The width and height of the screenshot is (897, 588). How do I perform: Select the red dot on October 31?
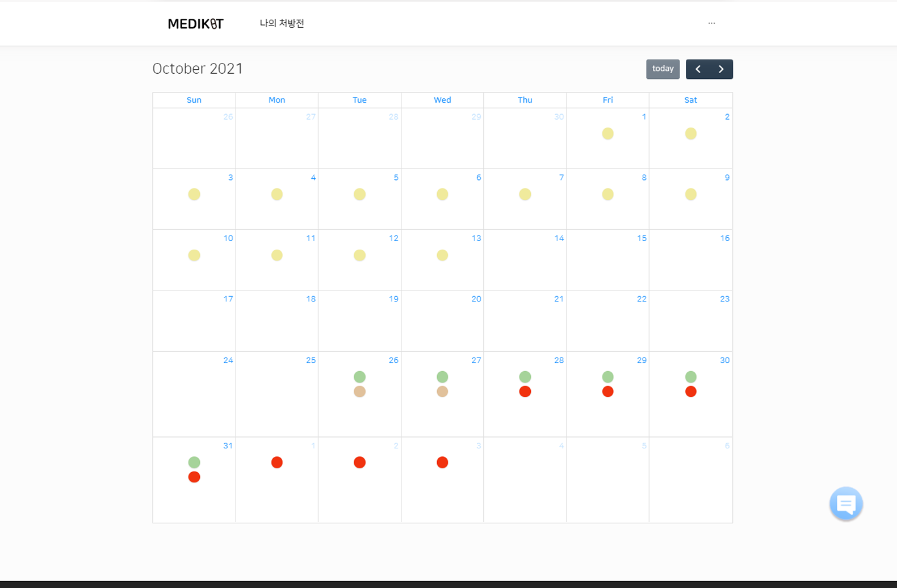click(x=194, y=477)
